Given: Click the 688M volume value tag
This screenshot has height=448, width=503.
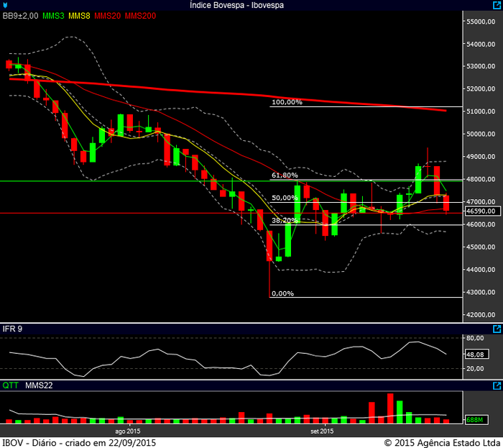Looking at the screenshot, I should 474,419.
